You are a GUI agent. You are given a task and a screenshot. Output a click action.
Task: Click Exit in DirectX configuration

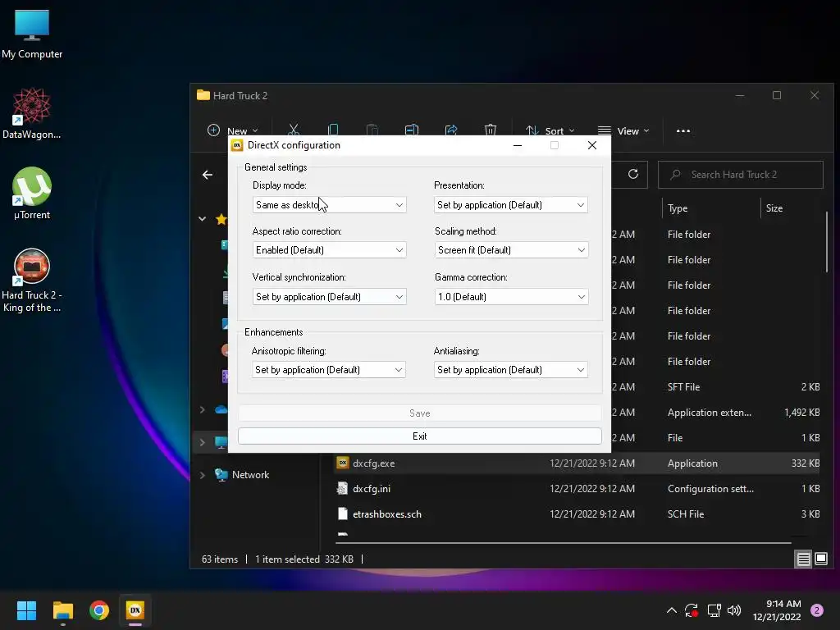coord(419,436)
